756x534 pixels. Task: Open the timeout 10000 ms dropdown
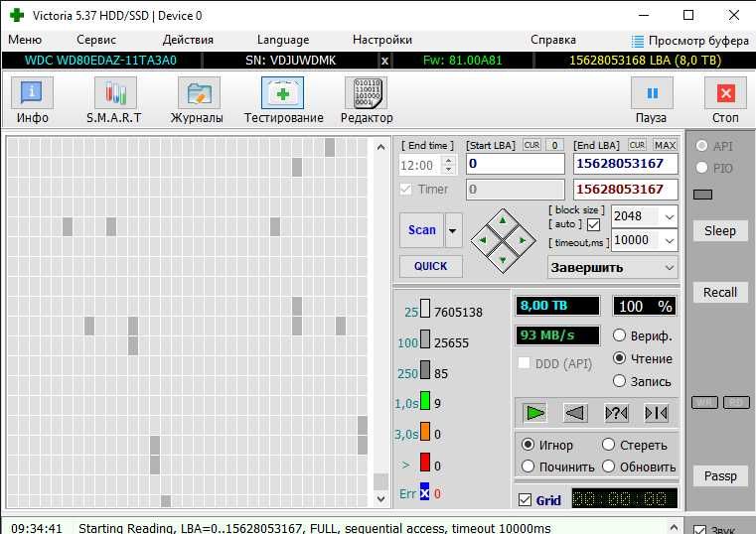[670, 240]
